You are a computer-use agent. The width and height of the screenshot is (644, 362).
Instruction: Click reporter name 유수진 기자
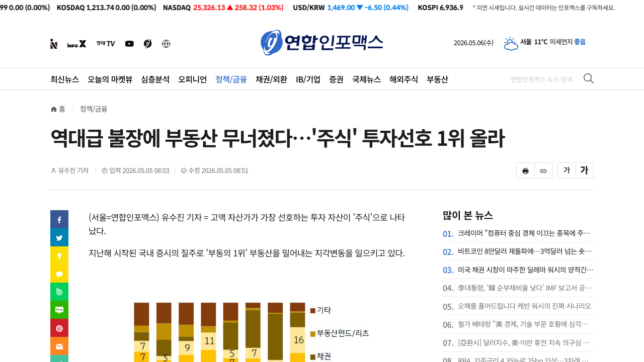pos(73,170)
